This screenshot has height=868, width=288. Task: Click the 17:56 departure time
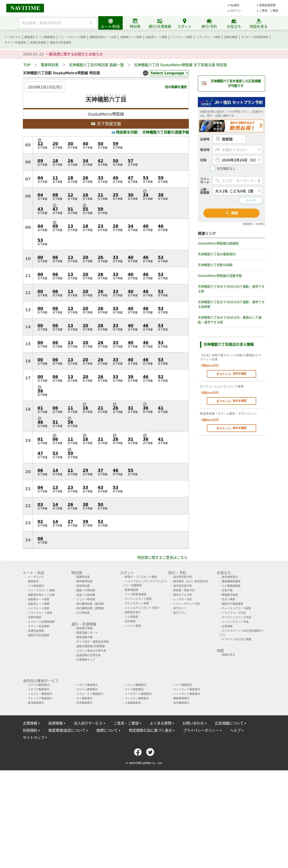40,391
